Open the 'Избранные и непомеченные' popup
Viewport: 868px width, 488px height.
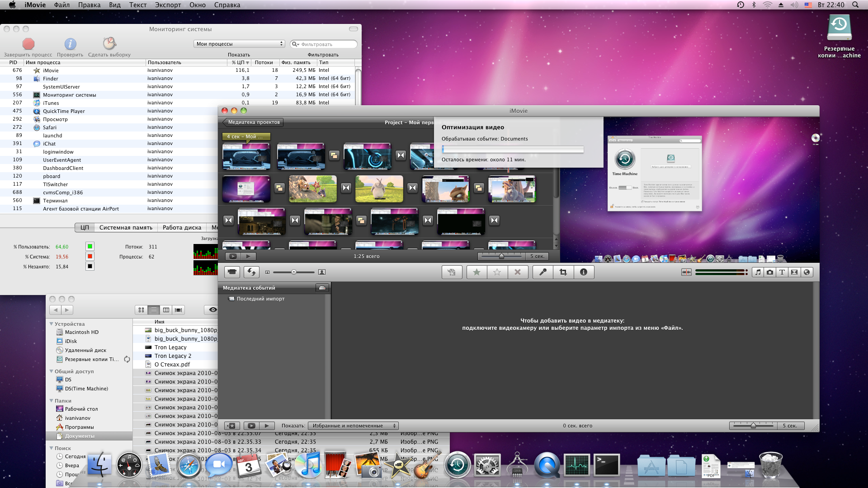point(353,426)
